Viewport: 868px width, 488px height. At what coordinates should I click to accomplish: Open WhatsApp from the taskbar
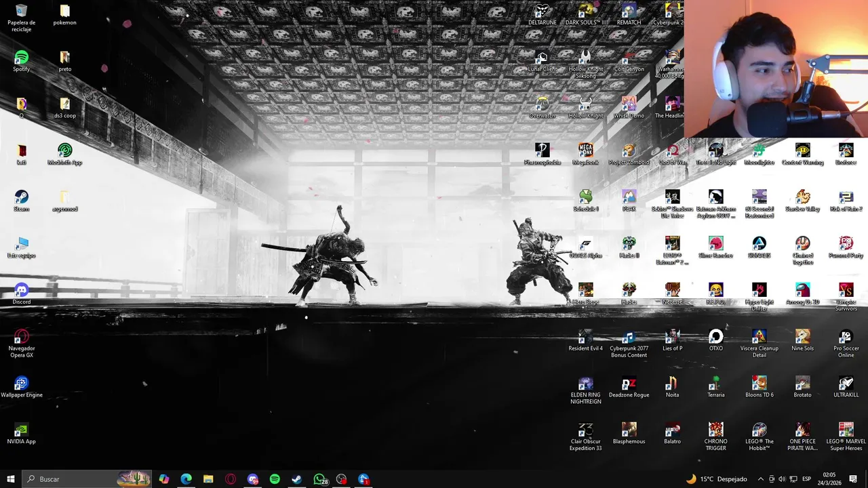[x=319, y=479]
